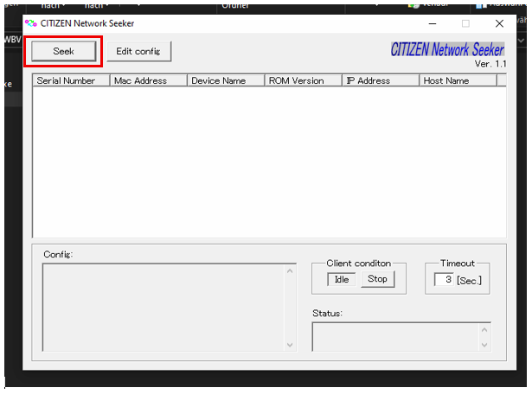
Task: Click the Seek button
Action: coord(63,52)
